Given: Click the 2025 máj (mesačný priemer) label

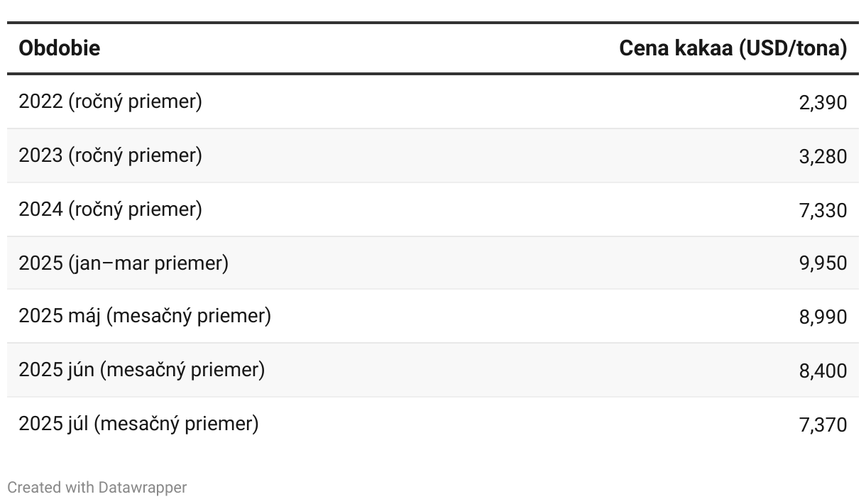Looking at the screenshot, I should tap(145, 316).
